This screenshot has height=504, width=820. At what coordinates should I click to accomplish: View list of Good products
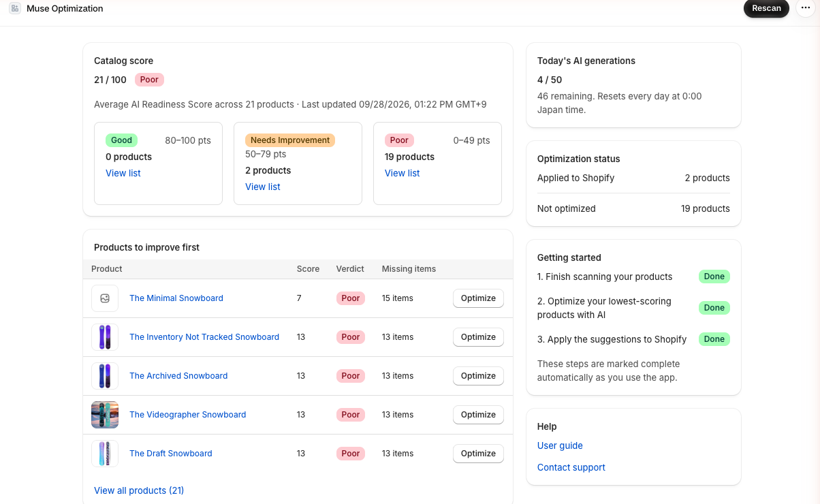pos(123,173)
